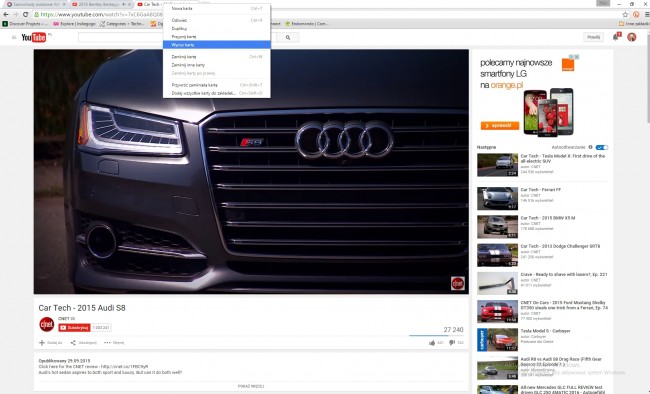Switch to the 2016 Bentley Bentayga tab
This screenshot has height=394, width=650.
coord(101,4)
